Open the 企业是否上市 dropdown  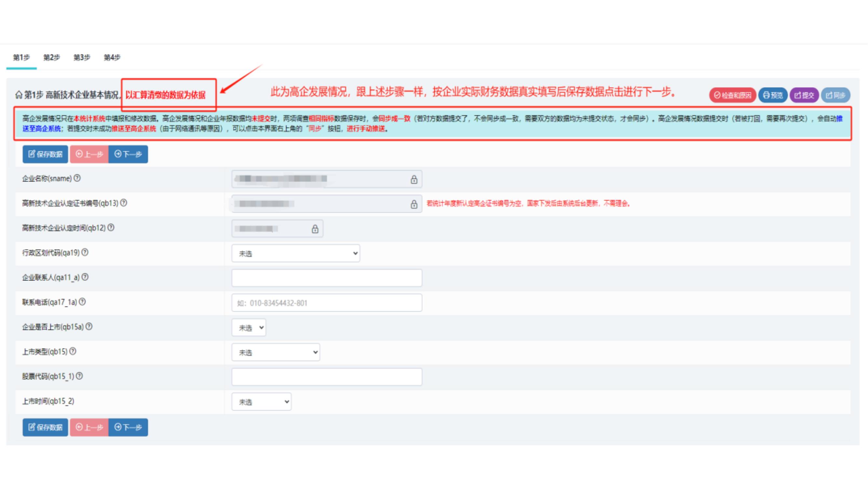(x=249, y=328)
